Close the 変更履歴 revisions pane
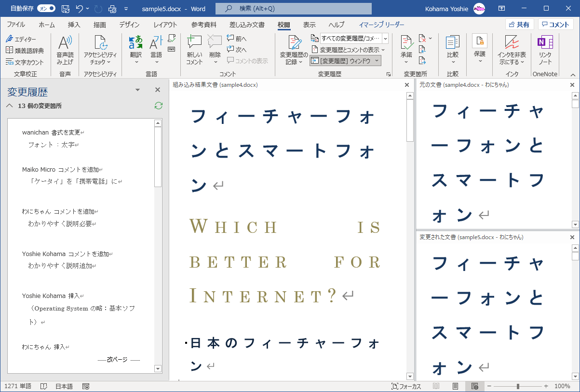 coord(157,90)
